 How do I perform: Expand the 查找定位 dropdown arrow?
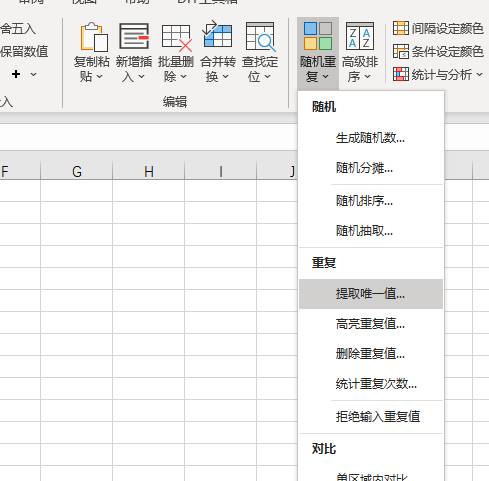coord(268,77)
